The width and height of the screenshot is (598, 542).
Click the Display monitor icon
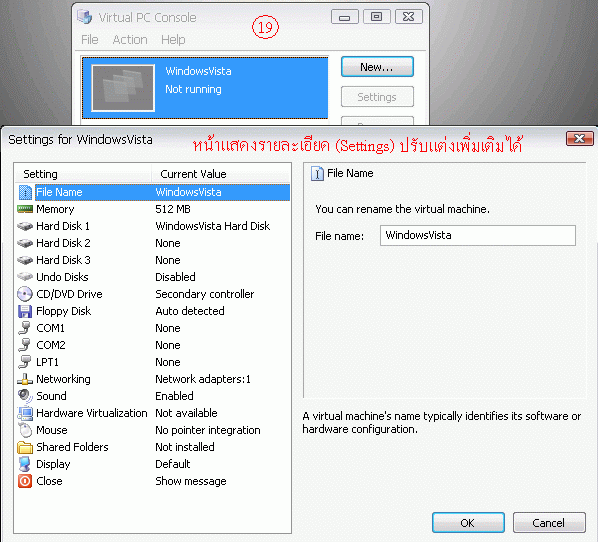[25, 464]
